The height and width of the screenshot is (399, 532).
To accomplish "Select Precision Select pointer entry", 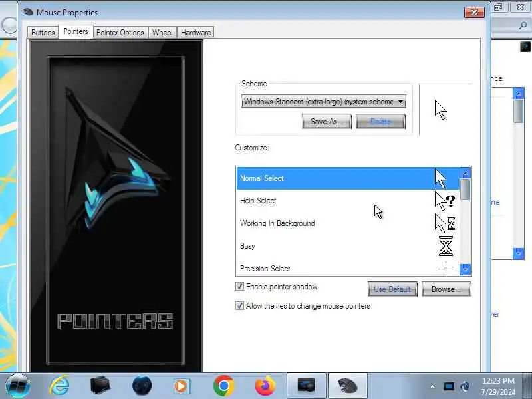I will [348, 268].
